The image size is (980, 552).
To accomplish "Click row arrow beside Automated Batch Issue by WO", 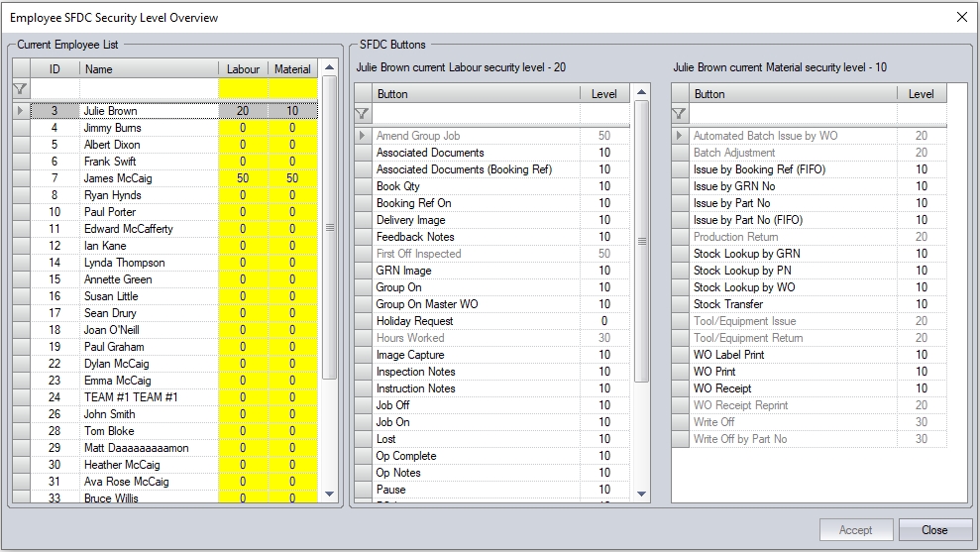I will (680, 136).
